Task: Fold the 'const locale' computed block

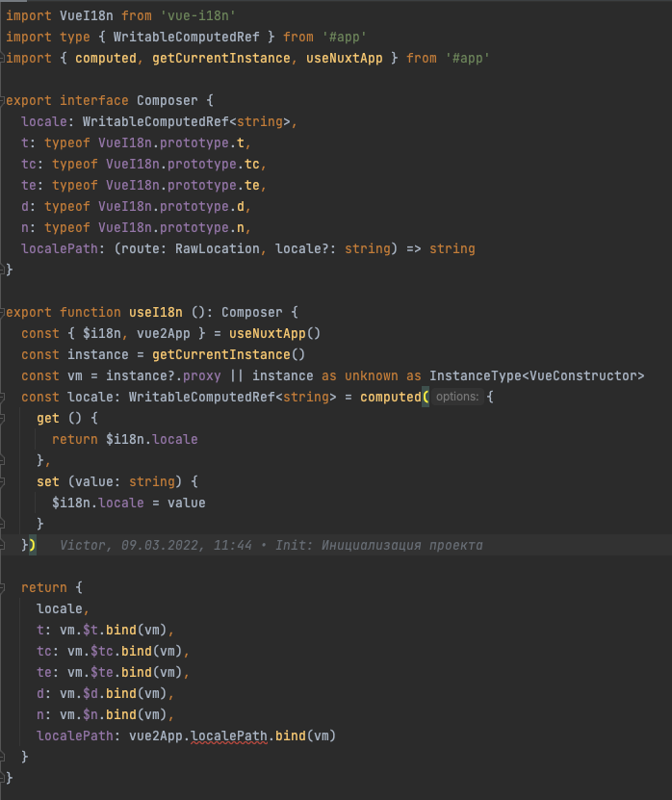Action: (x=2, y=397)
